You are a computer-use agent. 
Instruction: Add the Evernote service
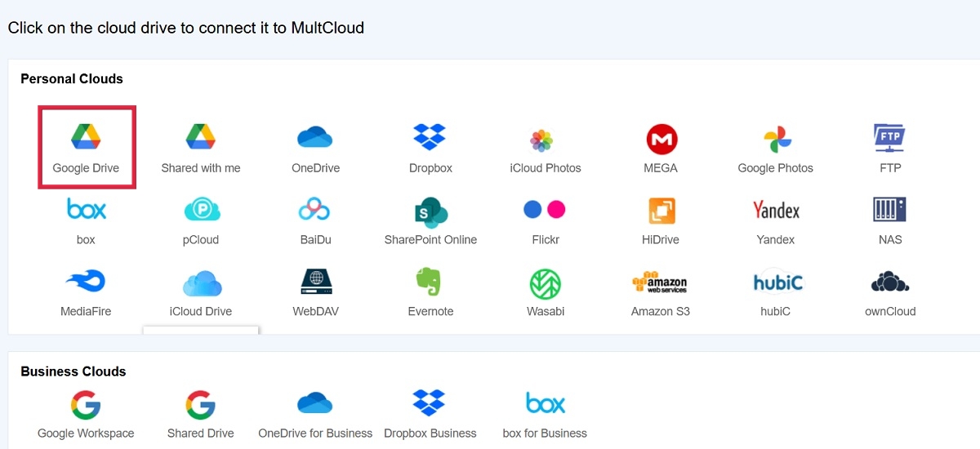(430, 292)
